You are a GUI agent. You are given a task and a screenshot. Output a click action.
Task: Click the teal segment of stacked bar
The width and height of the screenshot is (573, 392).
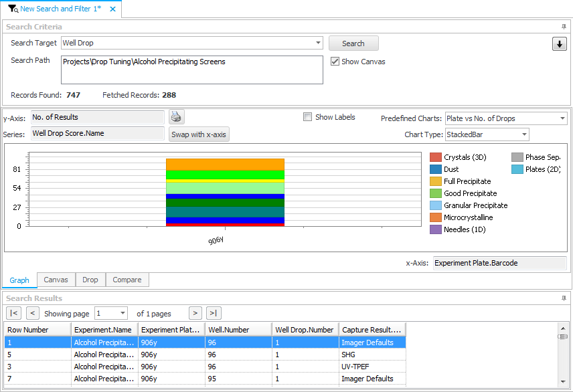225,212
